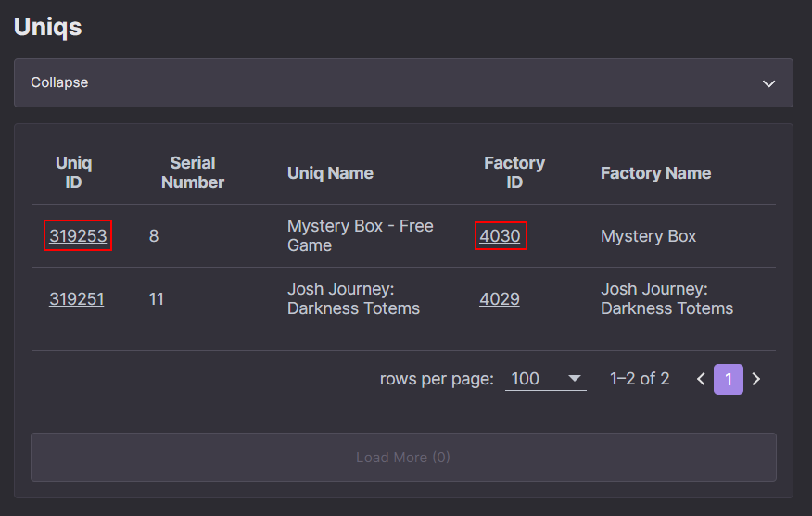
Task: Follow Factory ID 4029 link
Action: click(500, 299)
